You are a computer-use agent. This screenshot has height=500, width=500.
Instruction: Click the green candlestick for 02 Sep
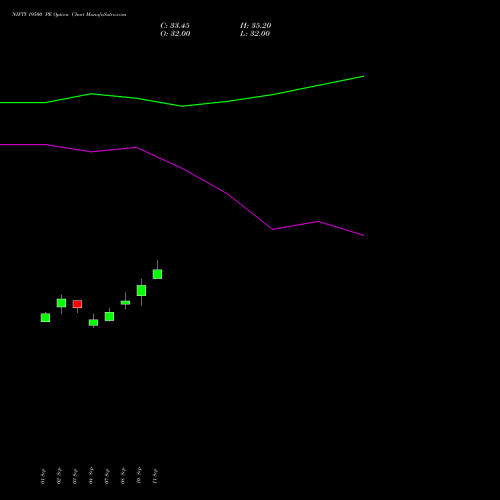tap(61, 303)
